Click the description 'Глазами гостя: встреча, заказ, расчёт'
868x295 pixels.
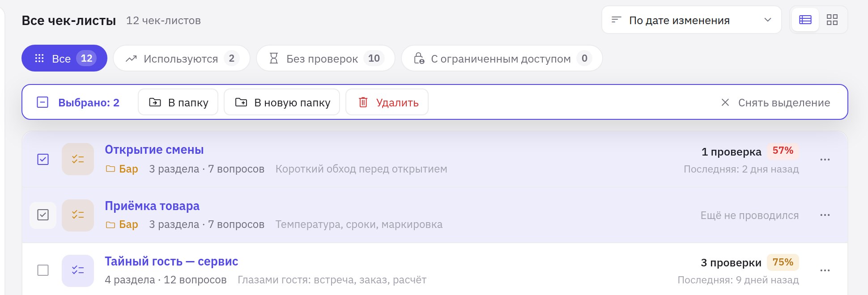point(332,280)
